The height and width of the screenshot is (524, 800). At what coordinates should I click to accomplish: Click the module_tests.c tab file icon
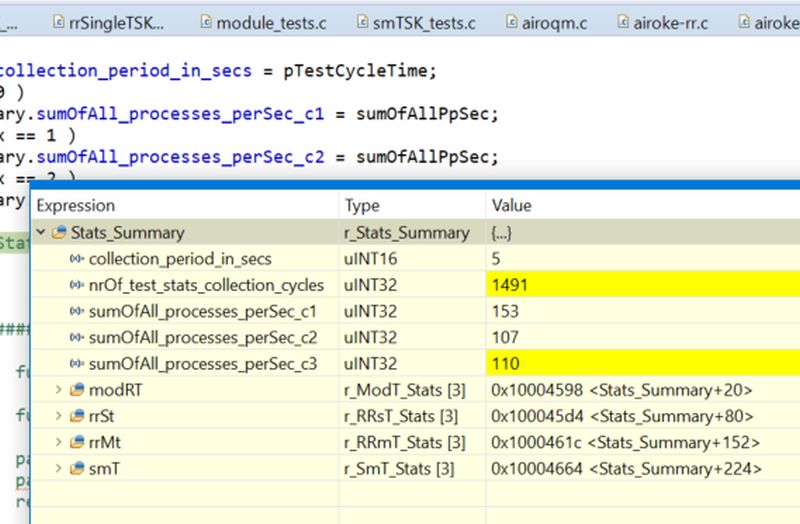(205, 22)
